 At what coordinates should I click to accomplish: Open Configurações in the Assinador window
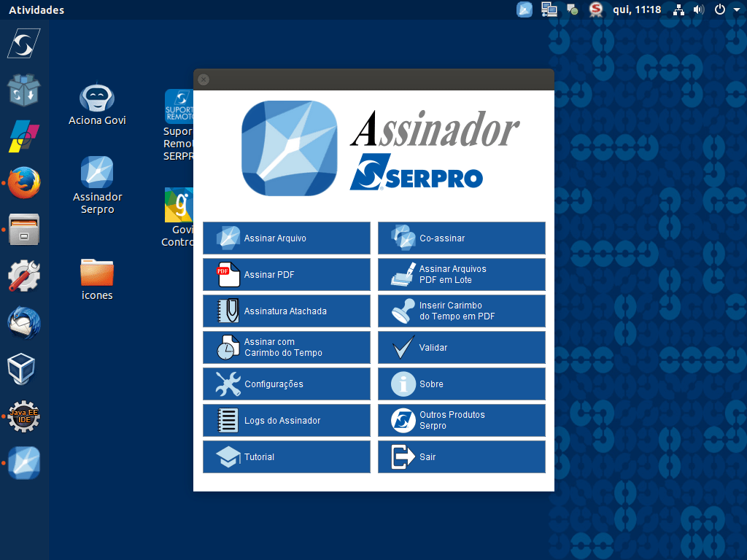coord(286,384)
